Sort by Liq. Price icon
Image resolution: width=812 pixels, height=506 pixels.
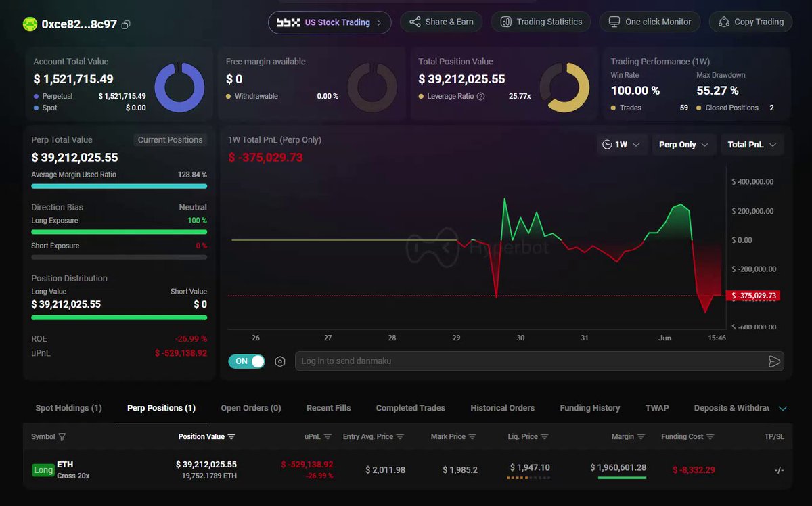click(545, 437)
